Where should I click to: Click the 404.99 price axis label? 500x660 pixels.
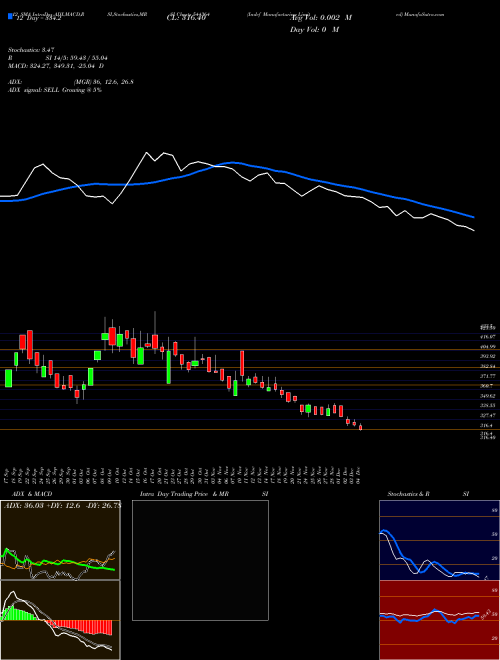click(x=487, y=346)
